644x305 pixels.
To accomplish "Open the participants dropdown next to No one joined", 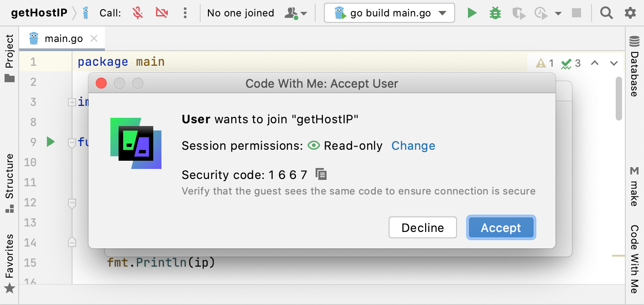I will tap(296, 13).
